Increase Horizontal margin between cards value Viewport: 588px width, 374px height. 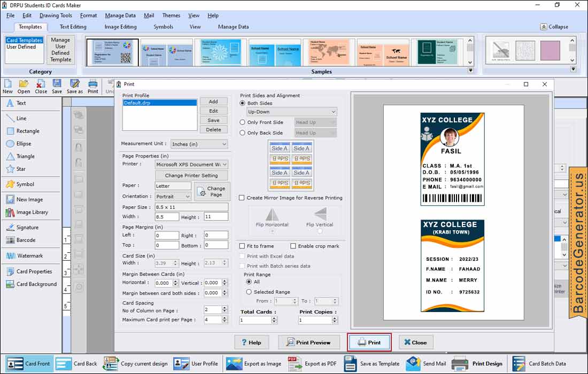(x=175, y=281)
